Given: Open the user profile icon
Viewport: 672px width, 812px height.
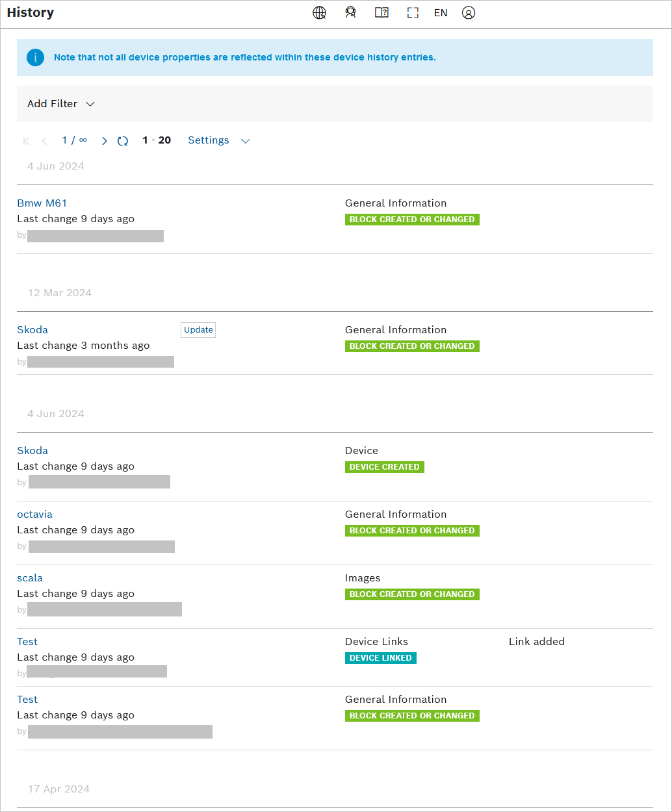Looking at the screenshot, I should point(469,13).
